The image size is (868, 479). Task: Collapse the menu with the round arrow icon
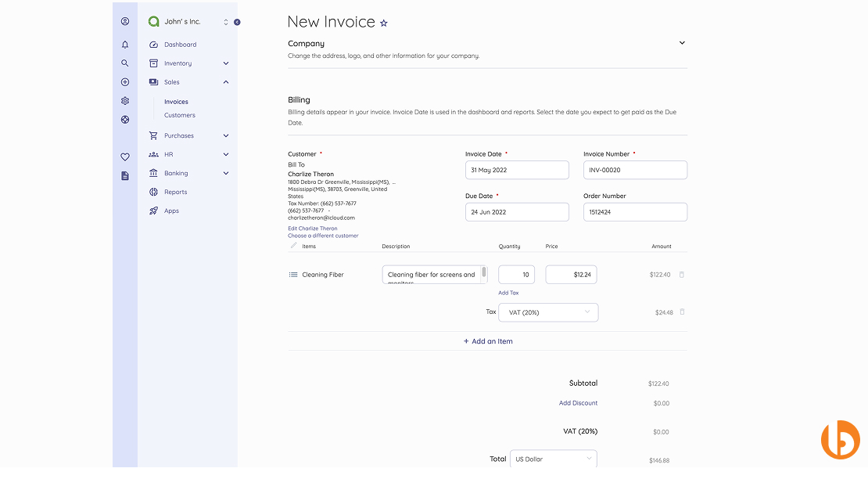tap(237, 22)
